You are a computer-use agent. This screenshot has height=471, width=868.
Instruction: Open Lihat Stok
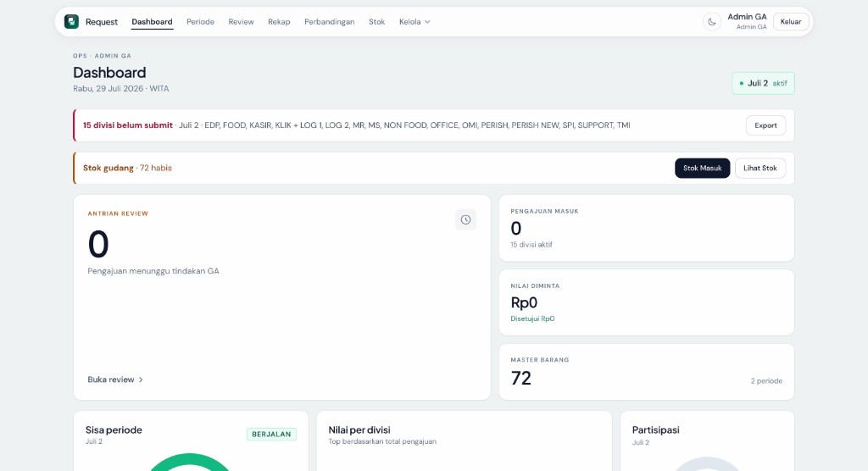click(760, 169)
